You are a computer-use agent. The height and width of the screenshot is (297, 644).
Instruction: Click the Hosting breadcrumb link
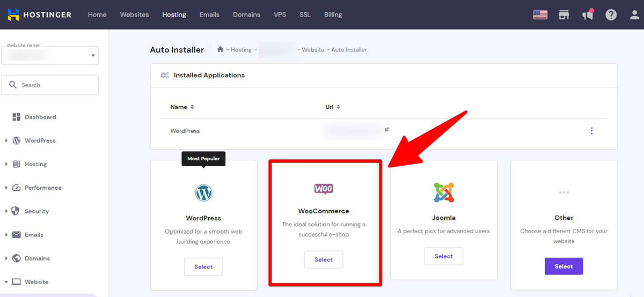click(241, 49)
